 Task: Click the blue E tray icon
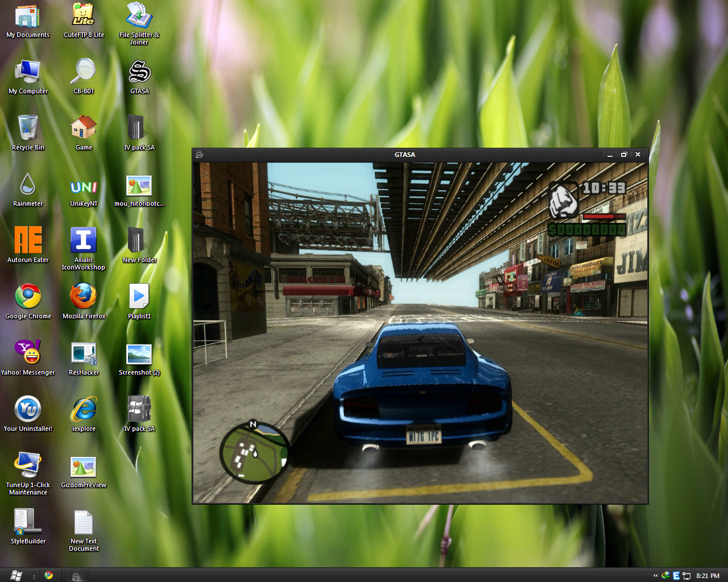tap(676, 576)
